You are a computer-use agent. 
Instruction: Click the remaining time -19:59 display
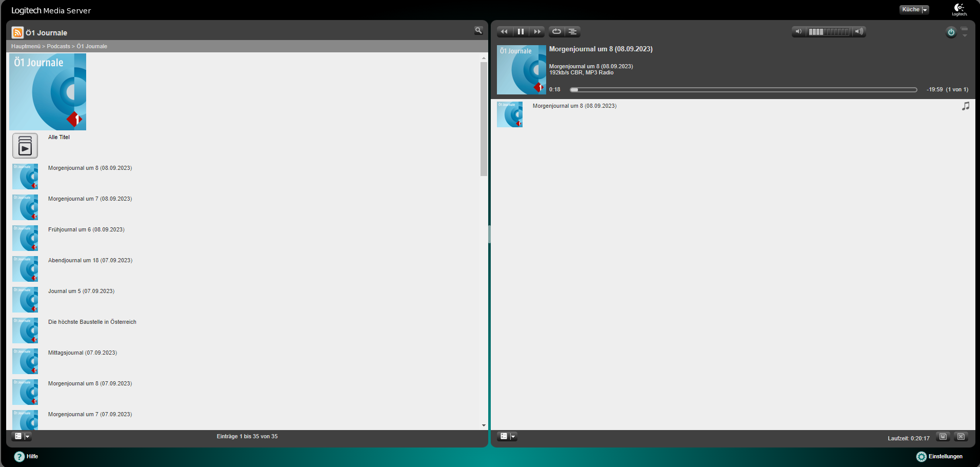point(934,89)
